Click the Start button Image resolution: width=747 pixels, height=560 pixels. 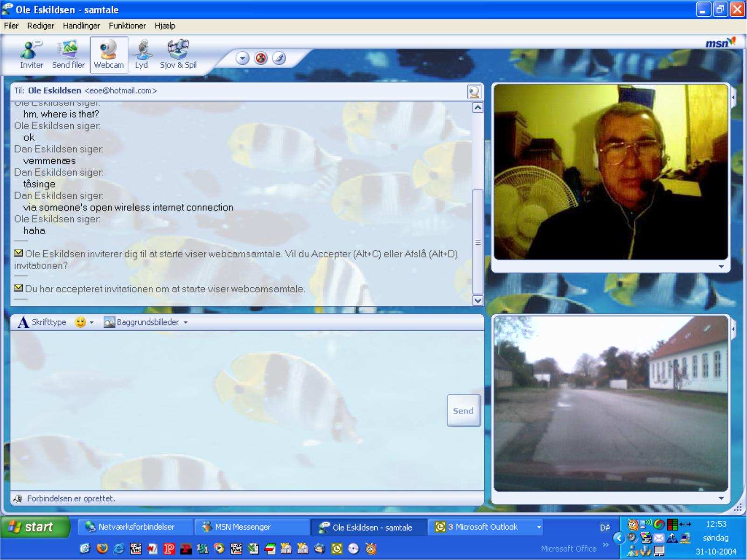pos(35,527)
